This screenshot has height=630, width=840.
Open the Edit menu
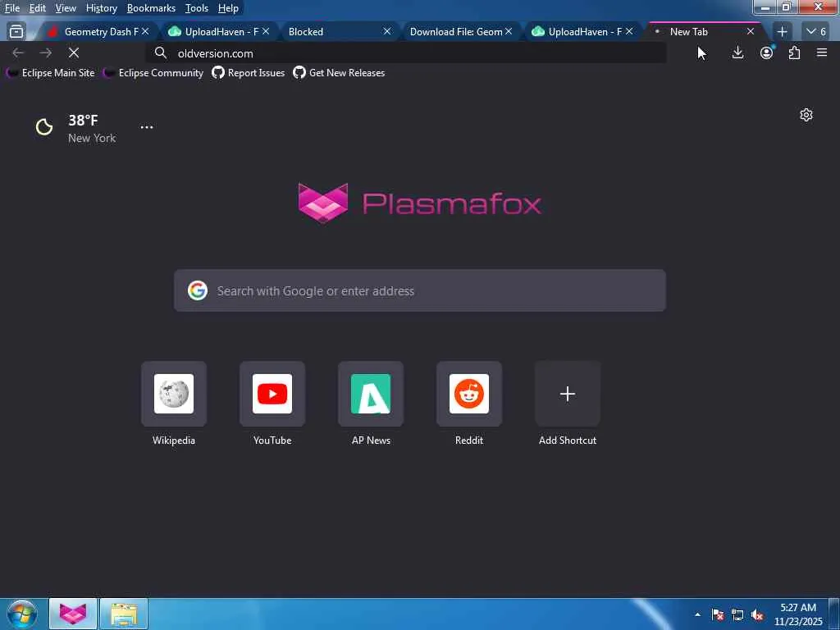(38, 8)
